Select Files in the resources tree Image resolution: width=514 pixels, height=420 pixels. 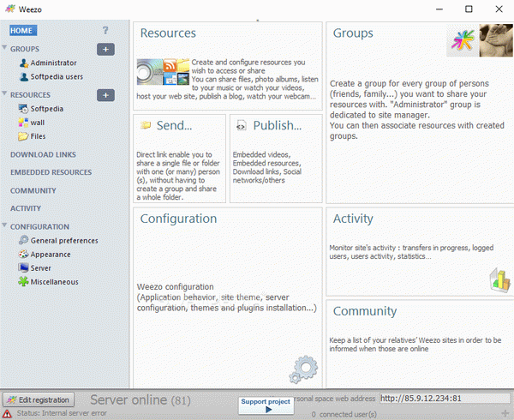tap(38, 136)
